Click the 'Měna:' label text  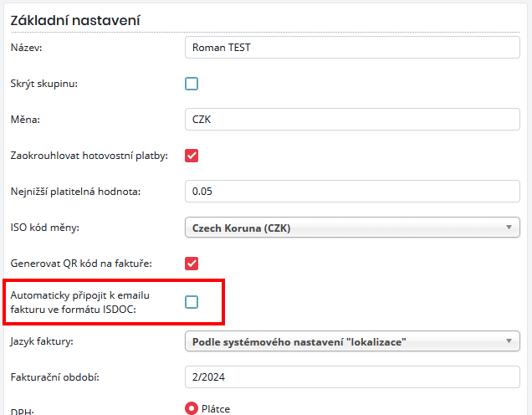(25, 120)
